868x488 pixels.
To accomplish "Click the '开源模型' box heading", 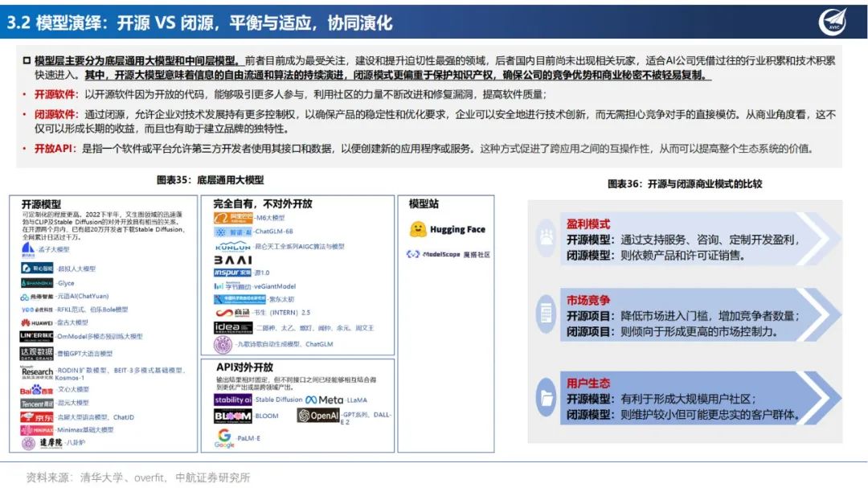I will click(x=41, y=204).
